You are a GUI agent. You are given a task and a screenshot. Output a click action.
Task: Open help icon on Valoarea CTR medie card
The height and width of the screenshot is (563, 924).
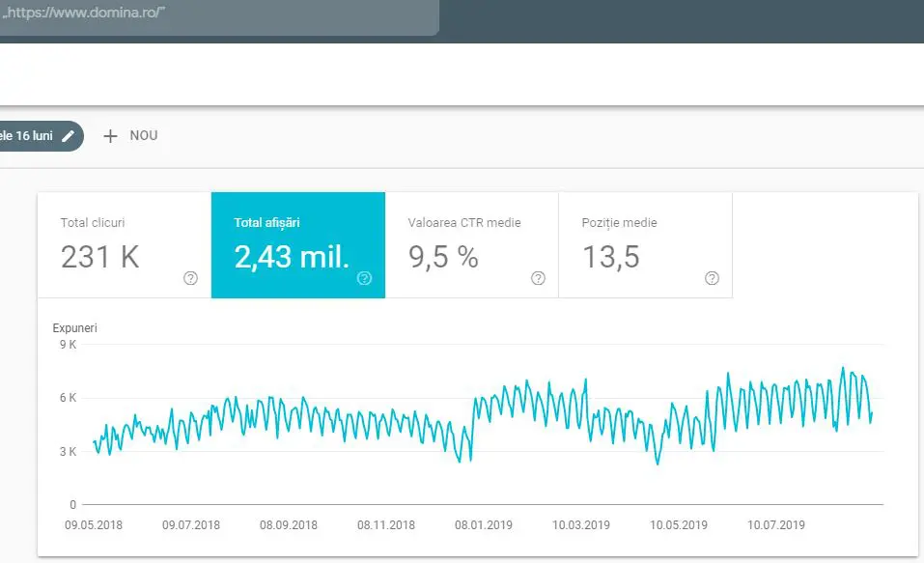[x=538, y=278]
